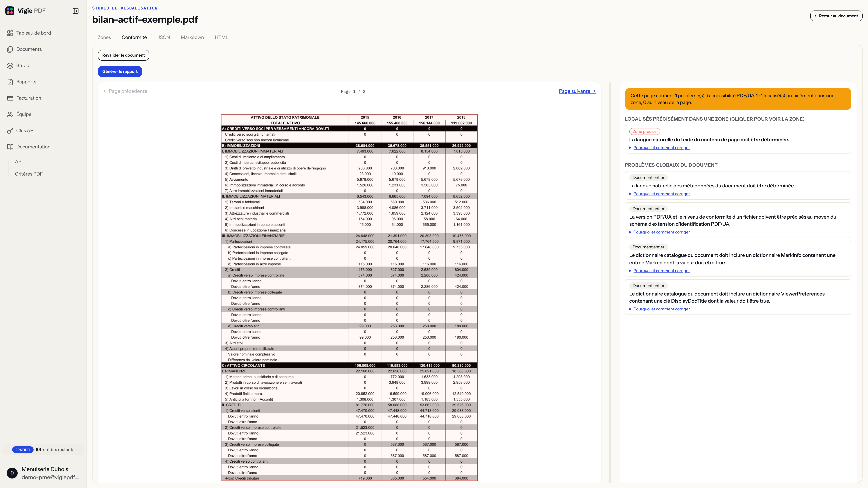Click the vertical divider between preview and issues
The image size is (868, 488).
click(610, 282)
